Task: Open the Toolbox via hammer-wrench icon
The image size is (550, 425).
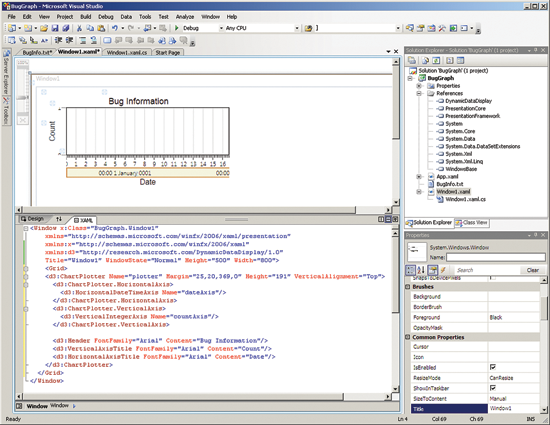Action: (x=442, y=28)
